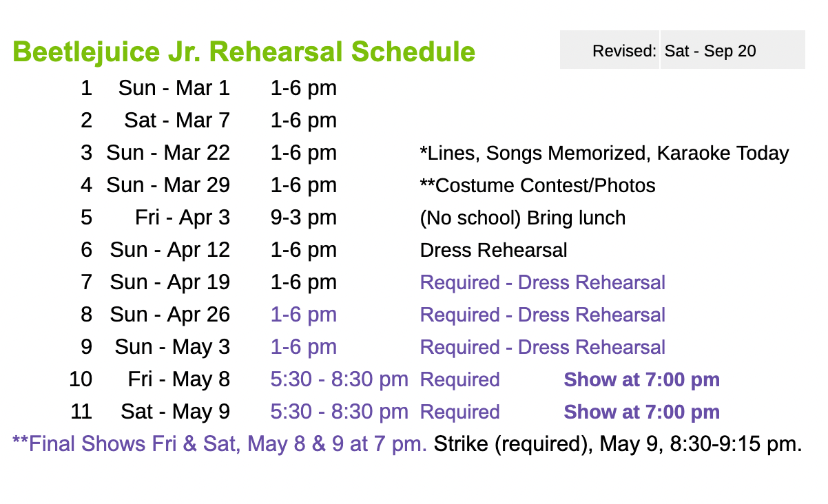Select the 5:30 - 8:30 pm time for May 8
The width and height of the screenshot is (828, 504).
[339, 379]
